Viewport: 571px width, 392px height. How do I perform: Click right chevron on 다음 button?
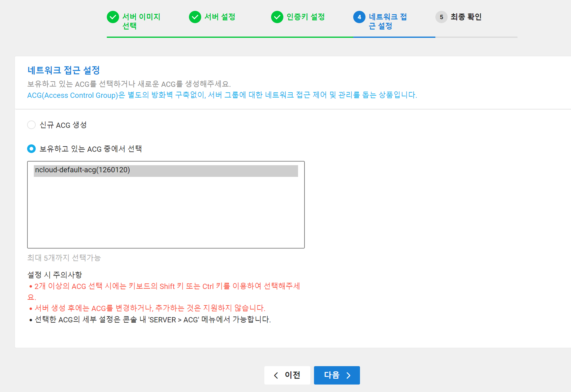click(x=349, y=375)
